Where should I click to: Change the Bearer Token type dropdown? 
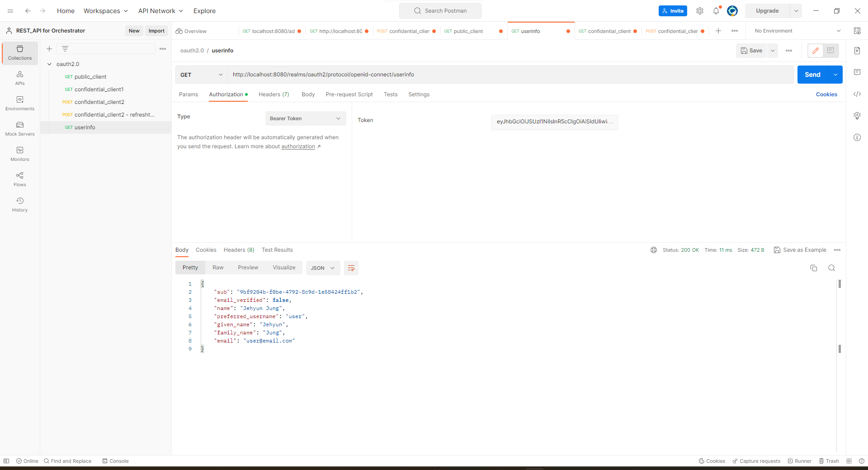[306, 118]
